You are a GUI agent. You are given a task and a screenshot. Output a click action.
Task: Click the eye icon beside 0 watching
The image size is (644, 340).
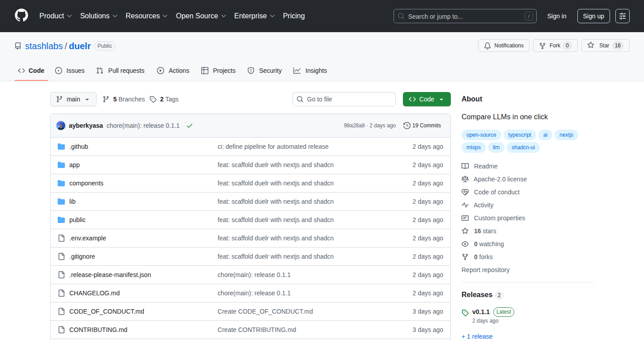[465, 244]
